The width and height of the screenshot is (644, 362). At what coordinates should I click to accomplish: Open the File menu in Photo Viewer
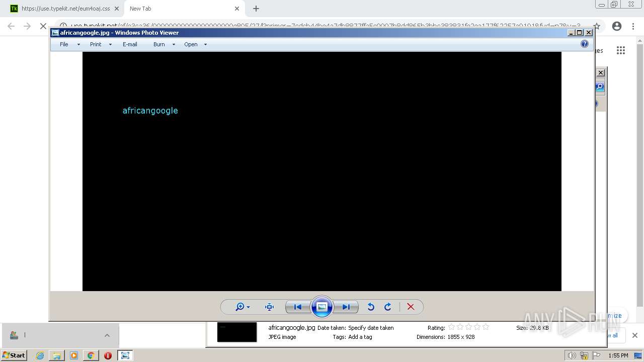pos(64,44)
